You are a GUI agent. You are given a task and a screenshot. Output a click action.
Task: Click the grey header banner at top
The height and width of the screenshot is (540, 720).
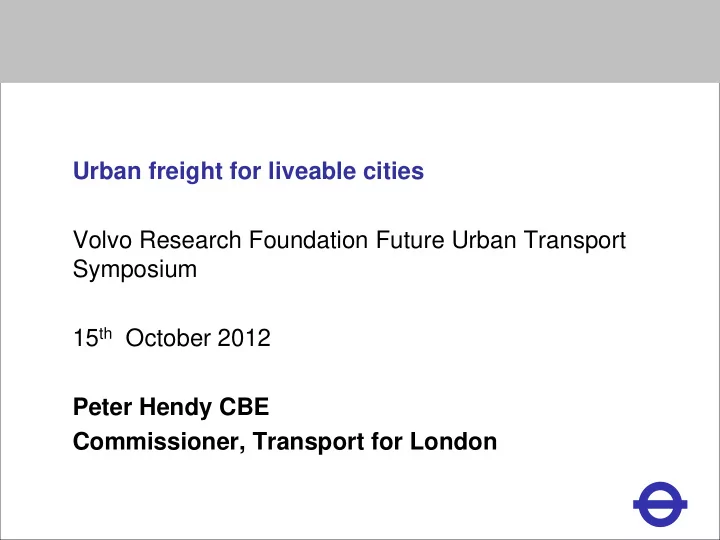[x=360, y=41]
